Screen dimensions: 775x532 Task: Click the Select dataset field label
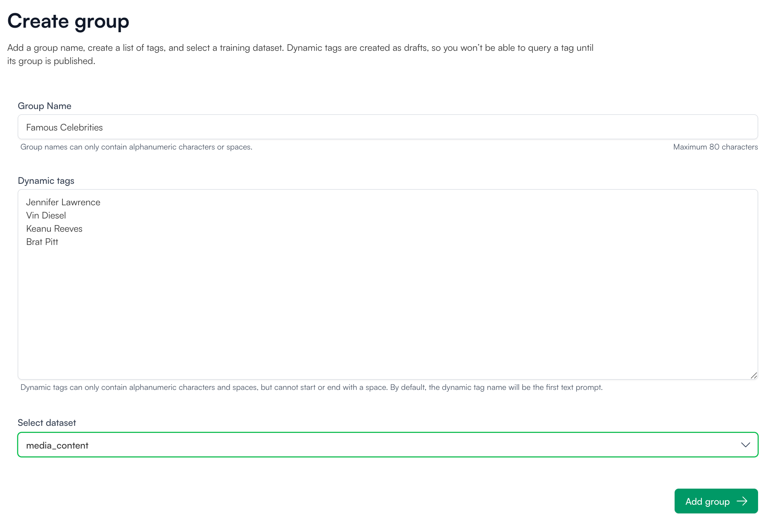point(47,423)
